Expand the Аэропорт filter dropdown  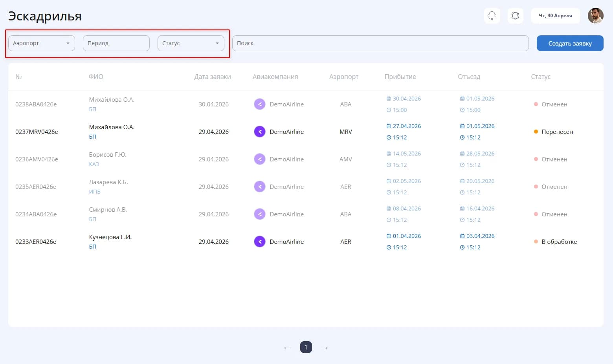42,43
